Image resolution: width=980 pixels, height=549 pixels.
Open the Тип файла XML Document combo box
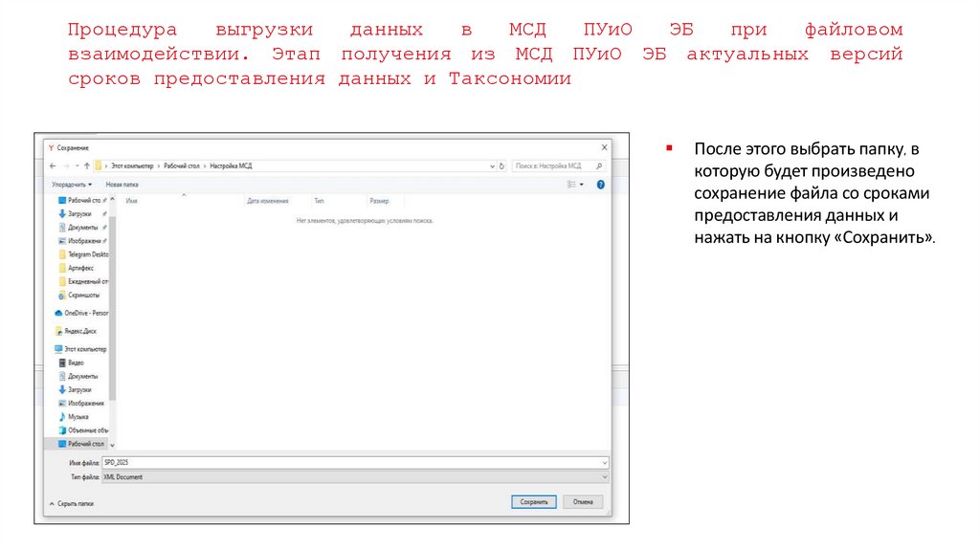(355, 477)
